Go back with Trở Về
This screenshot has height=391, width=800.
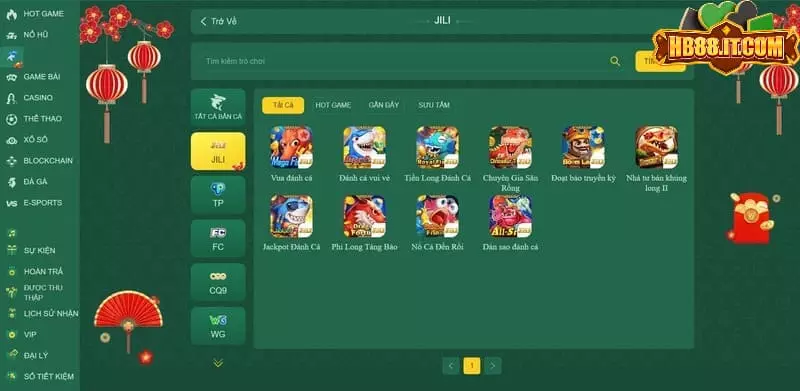pyautogui.click(x=218, y=21)
